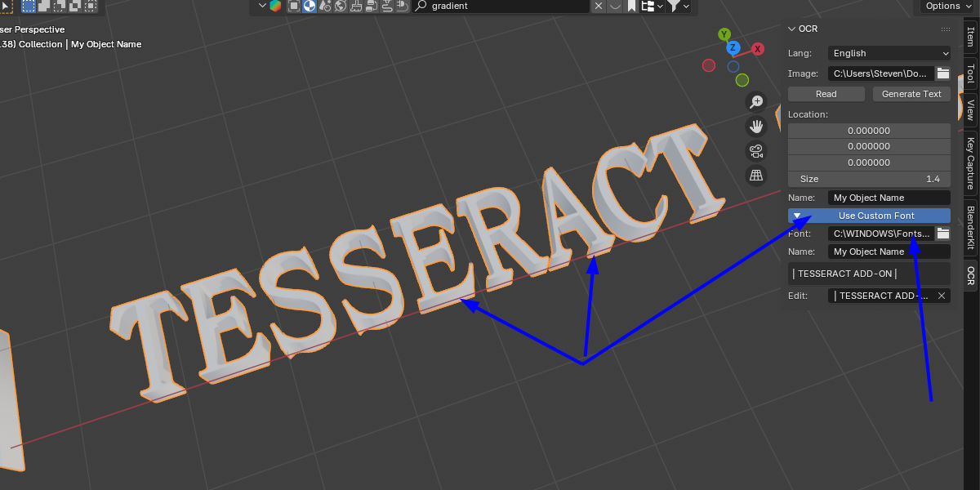
Task: Click the BlenderKit colorful logo icon
Action: click(274, 6)
